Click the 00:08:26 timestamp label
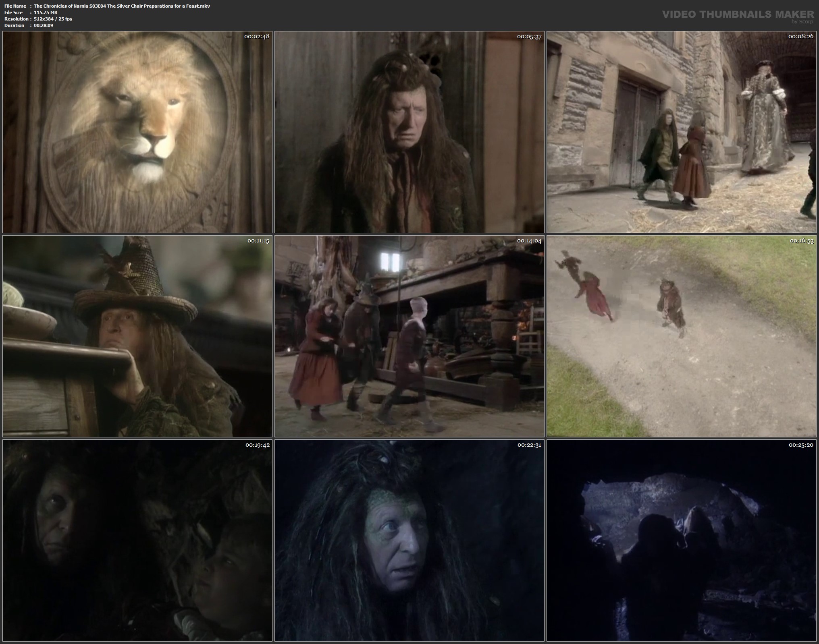 point(801,36)
